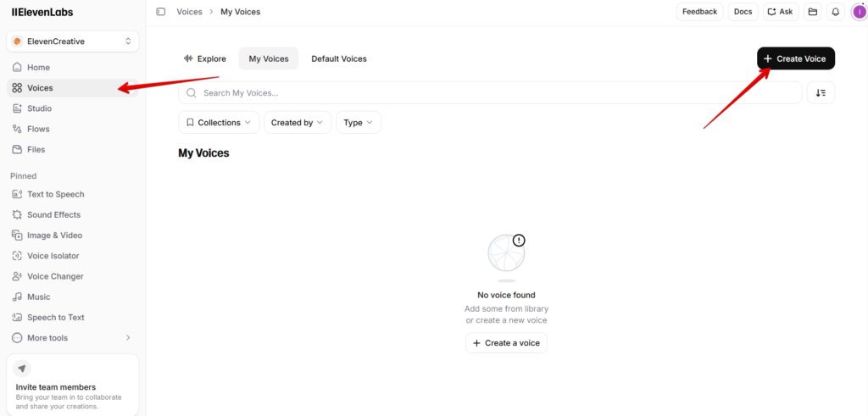Click the Files folder icon in sidebar
The width and height of the screenshot is (868, 416).
point(17,149)
